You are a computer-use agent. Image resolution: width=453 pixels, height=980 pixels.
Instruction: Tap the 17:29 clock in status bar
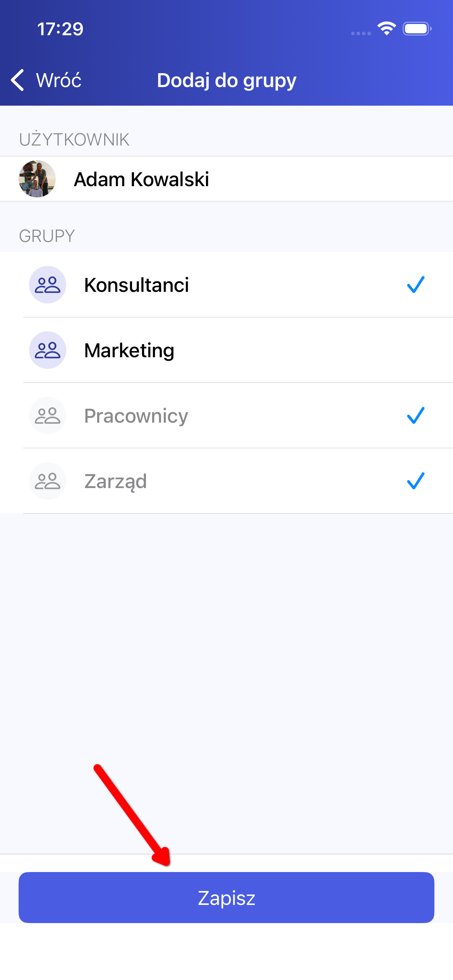(60, 29)
